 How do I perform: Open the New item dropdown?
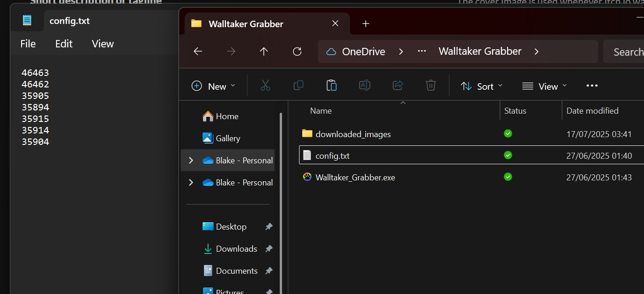coord(214,86)
